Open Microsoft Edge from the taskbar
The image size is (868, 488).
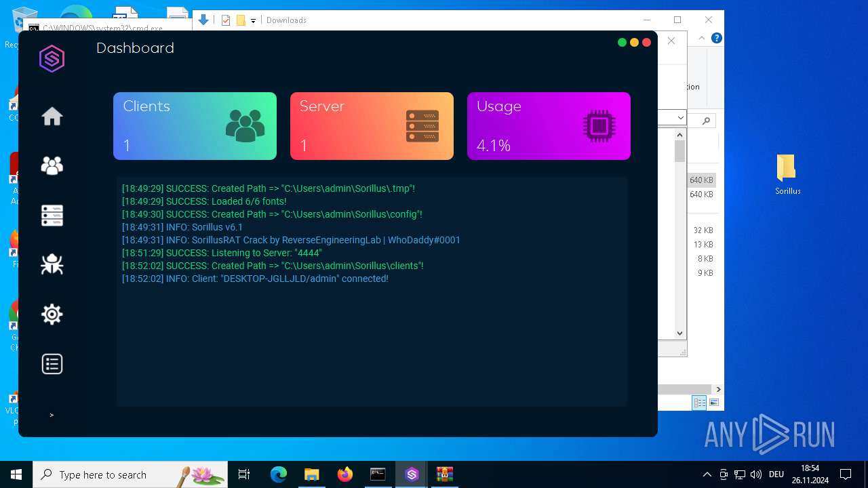click(279, 474)
